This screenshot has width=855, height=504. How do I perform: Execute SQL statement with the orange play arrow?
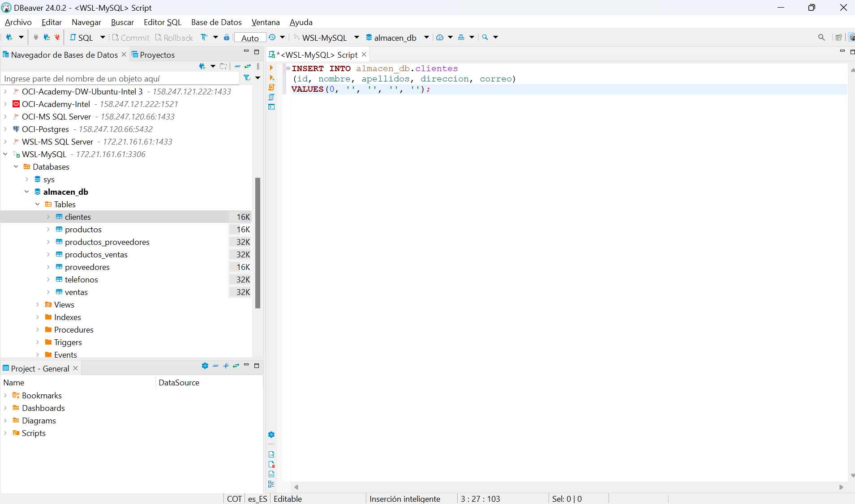pos(271,68)
